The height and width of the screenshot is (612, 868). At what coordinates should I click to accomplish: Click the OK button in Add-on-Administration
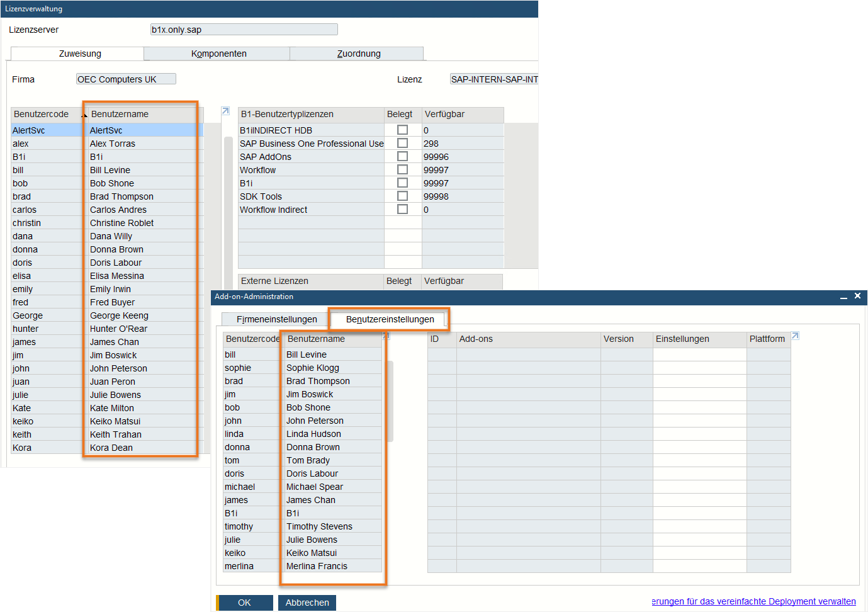click(x=245, y=603)
